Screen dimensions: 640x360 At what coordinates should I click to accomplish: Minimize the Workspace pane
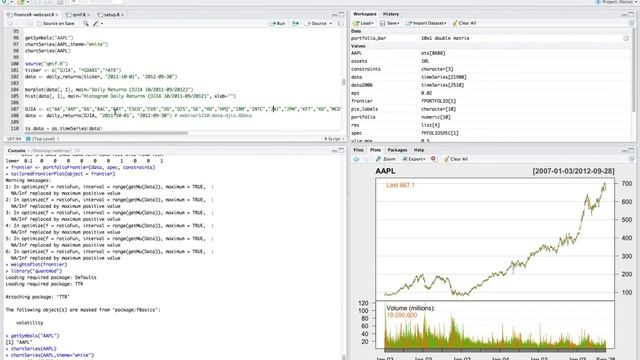point(624,14)
